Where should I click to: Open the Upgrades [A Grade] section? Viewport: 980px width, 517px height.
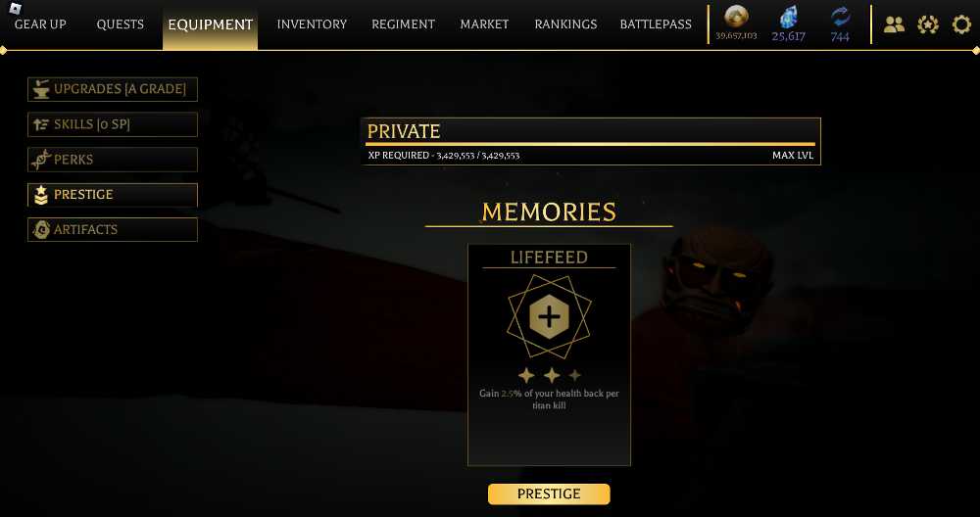tap(113, 89)
